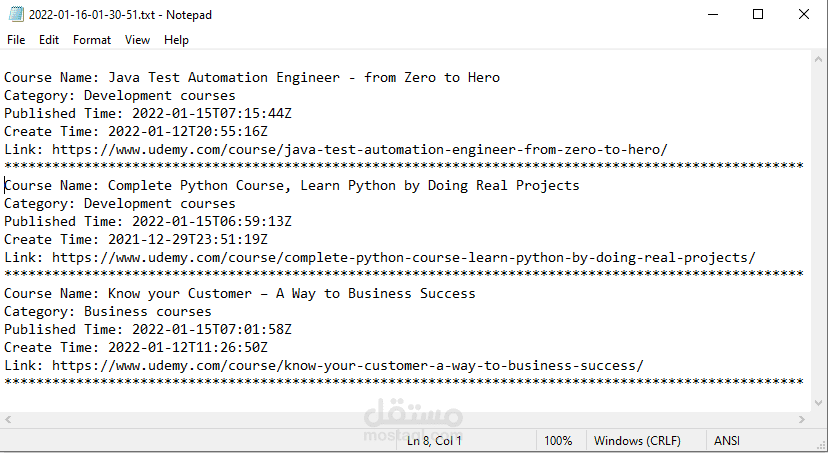
Task: Minimize the Notepad window
Action: (712, 15)
